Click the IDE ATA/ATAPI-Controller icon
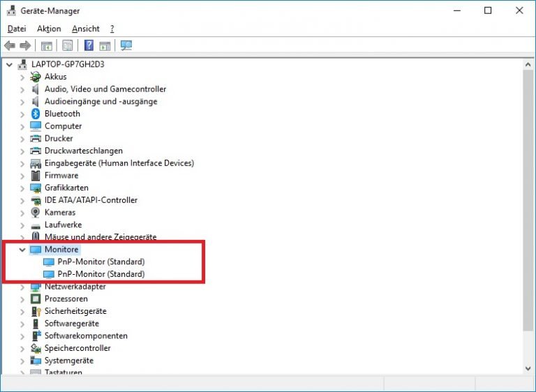Viewport: 536px width, 392px height. (36, 200)
